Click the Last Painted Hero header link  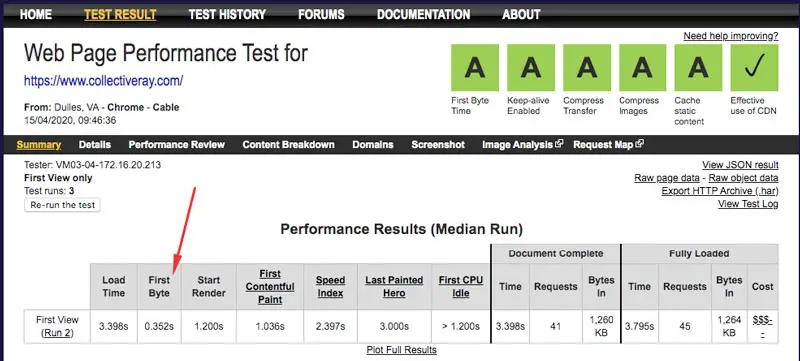394,287
